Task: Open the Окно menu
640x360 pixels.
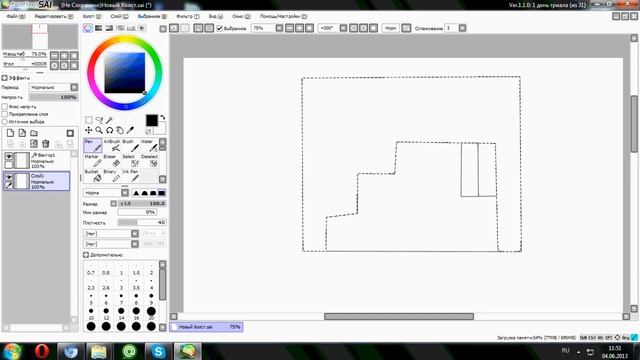Action: tap(241, 17)
